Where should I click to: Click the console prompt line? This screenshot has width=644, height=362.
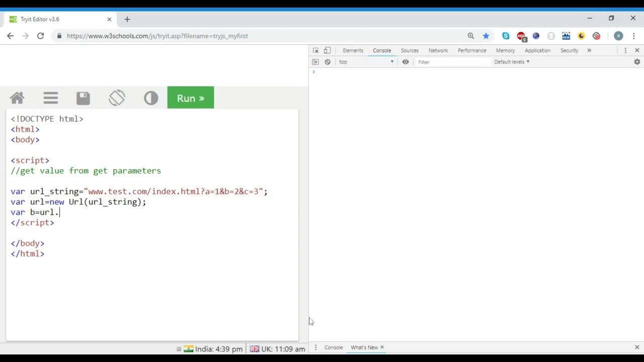tap(476, 72)
